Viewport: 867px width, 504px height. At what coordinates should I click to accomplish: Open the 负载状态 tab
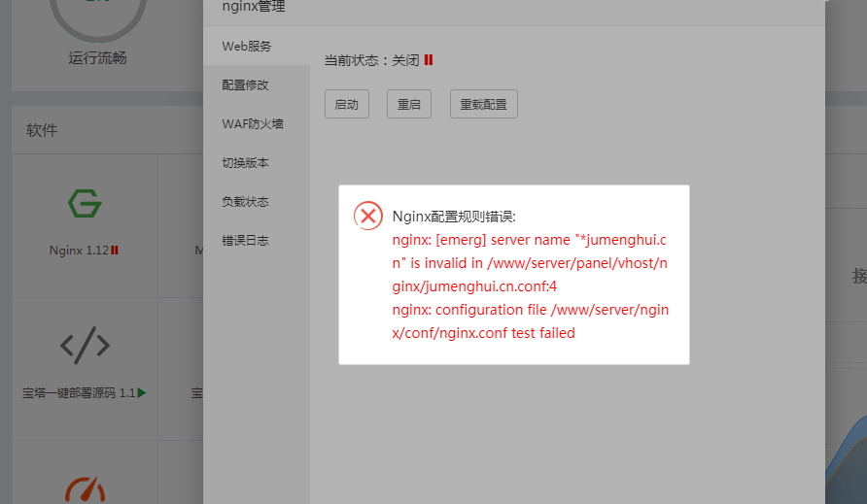[x=257, y=201]
